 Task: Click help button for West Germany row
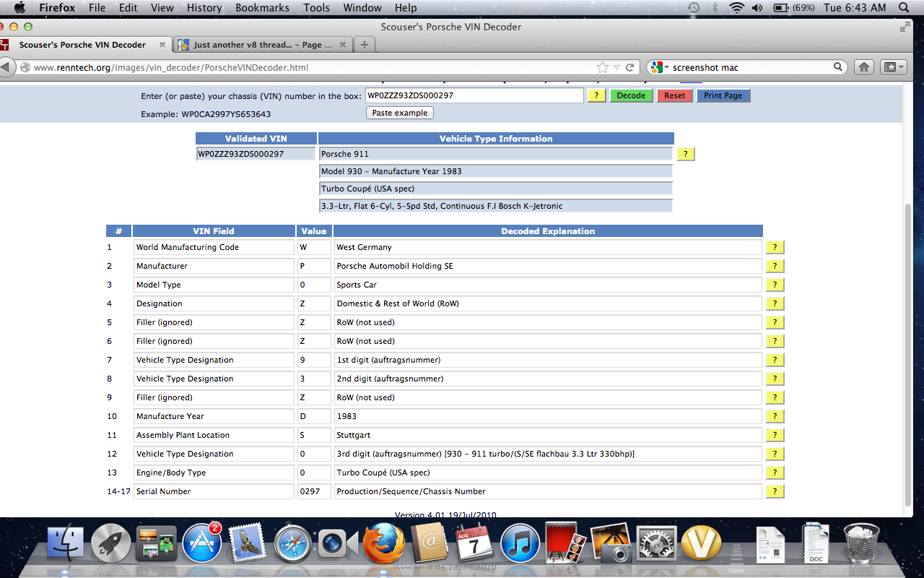[x=775, y=247]
